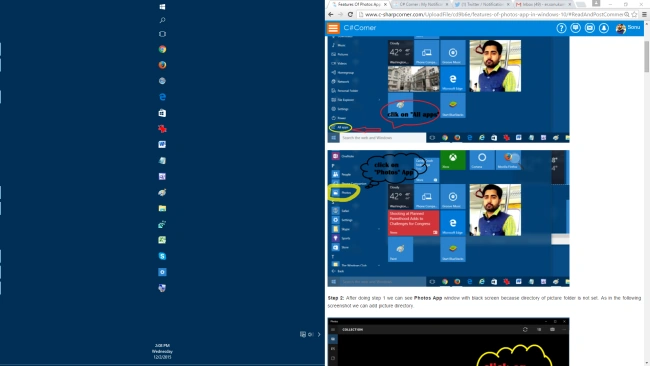This screenshot has width=650, height=366.
Task: Click the gray globe taskbar icon
Action: coord(162,81)
